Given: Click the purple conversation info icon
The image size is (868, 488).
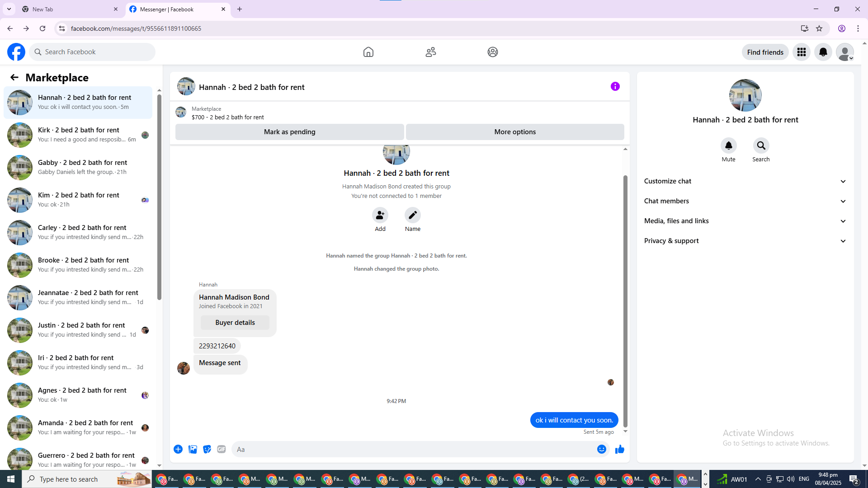Looking at the screenshot, I should pyautogui.click(x=615, y=86).
